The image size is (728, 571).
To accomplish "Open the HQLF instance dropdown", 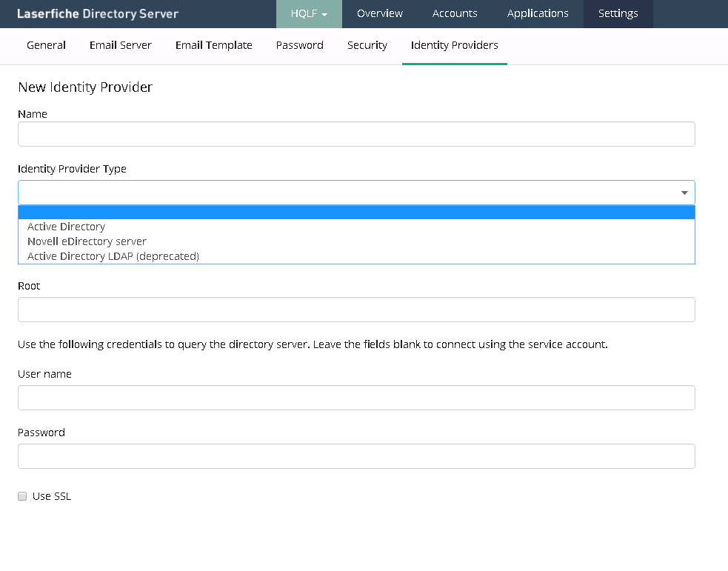I will pyautogui.click(x=309, y=14).
